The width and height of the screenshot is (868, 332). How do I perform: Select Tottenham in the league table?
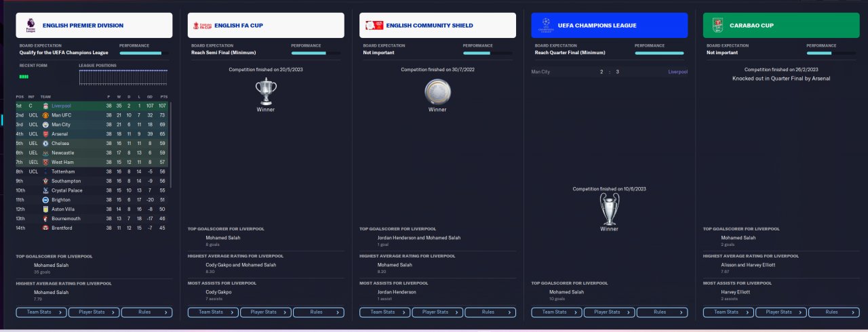click(92, 171)
